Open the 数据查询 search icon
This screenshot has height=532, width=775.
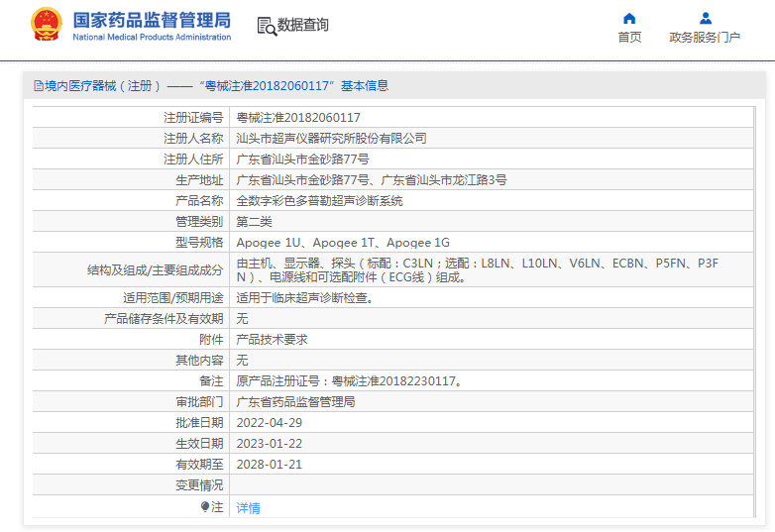coord(267,26)
